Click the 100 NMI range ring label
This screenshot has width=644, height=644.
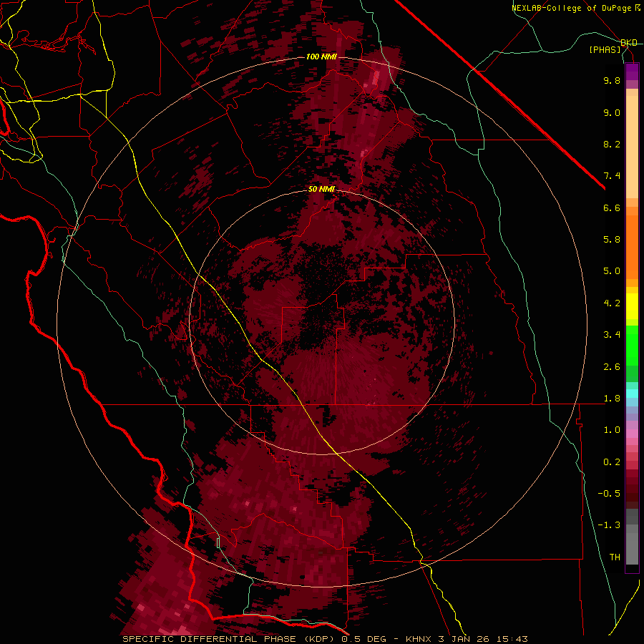[321, 57]
